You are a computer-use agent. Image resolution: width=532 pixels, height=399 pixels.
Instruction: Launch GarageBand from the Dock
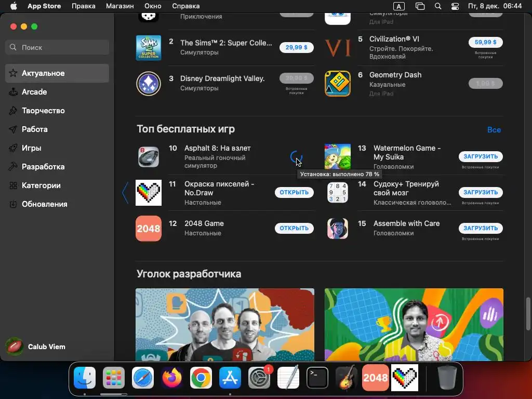click(347, 378)
